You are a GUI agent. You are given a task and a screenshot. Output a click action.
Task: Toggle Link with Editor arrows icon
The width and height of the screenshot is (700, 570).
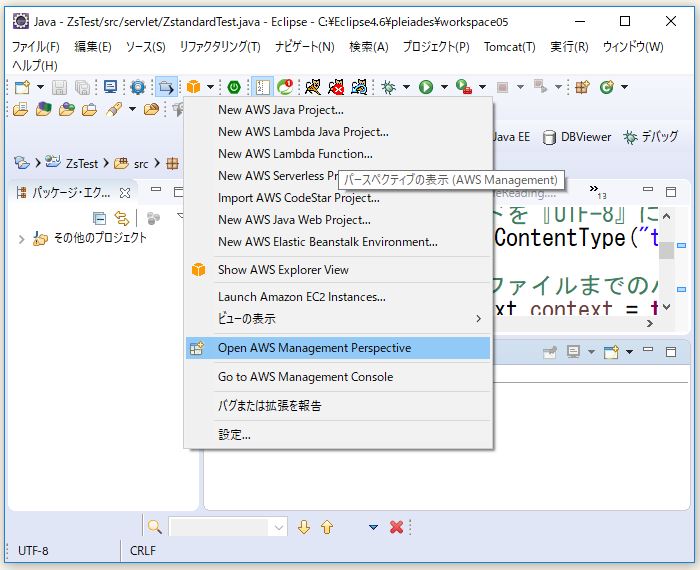click(121, 218)
